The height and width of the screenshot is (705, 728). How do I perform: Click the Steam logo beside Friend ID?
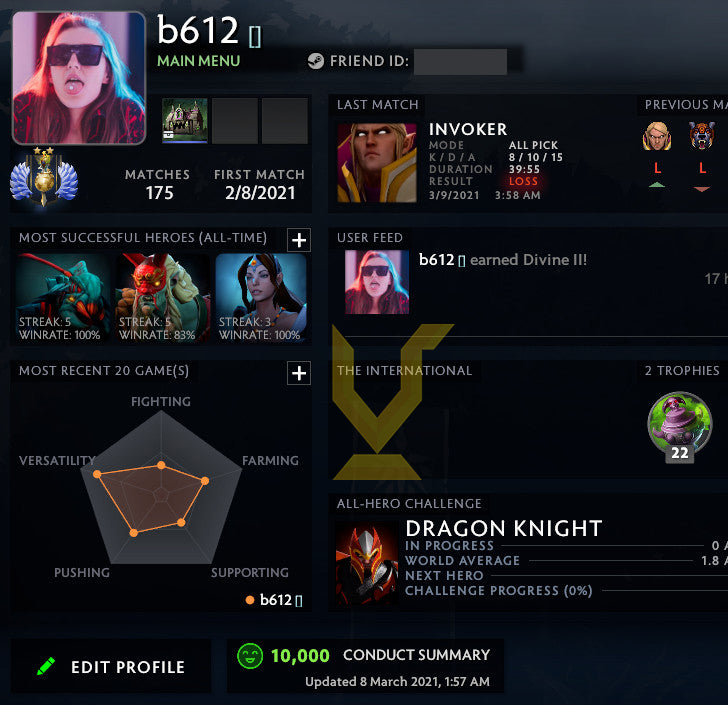316,61
